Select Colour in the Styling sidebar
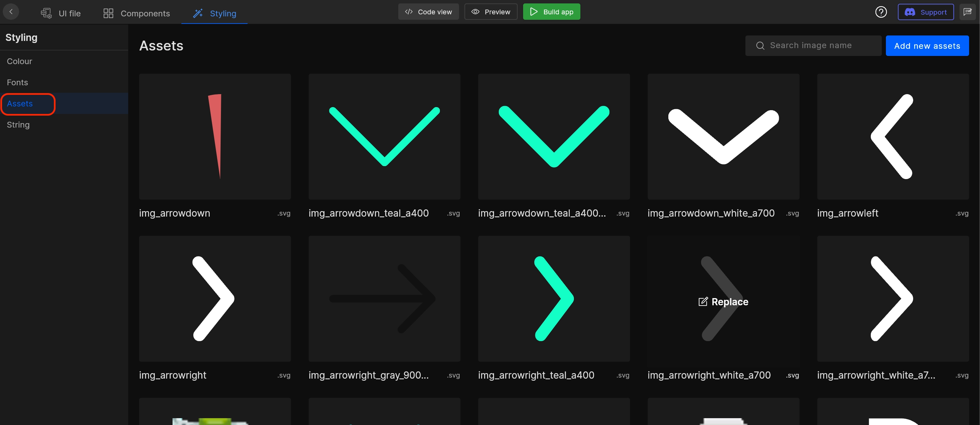This screenshot has width=980, height=425. coord(64,61)
